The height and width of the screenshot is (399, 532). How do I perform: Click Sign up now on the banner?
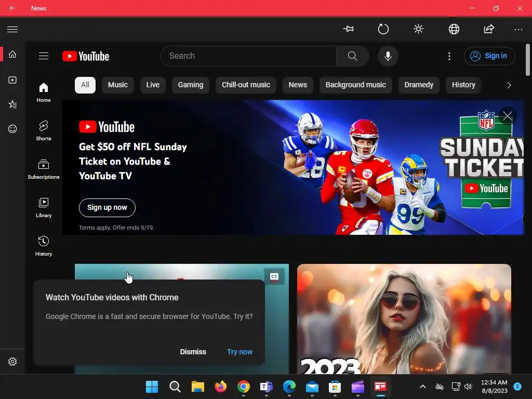(107, 208)
